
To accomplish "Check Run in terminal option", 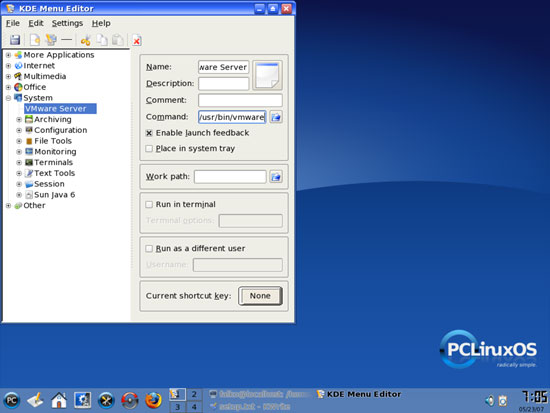I will 149,205.
